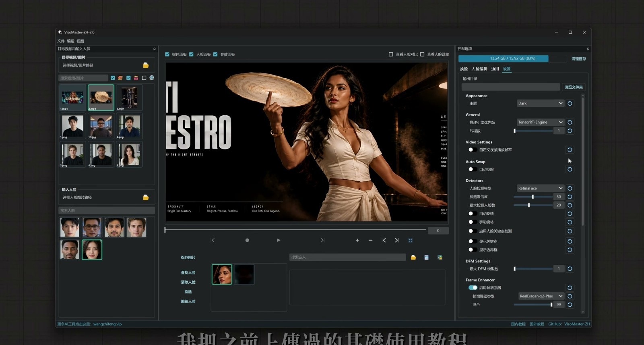Image resolution: width=644 pixels, height=345 pixels.
Task: Click the 编辑人脸 button
Action: click(x=188, y=301)
